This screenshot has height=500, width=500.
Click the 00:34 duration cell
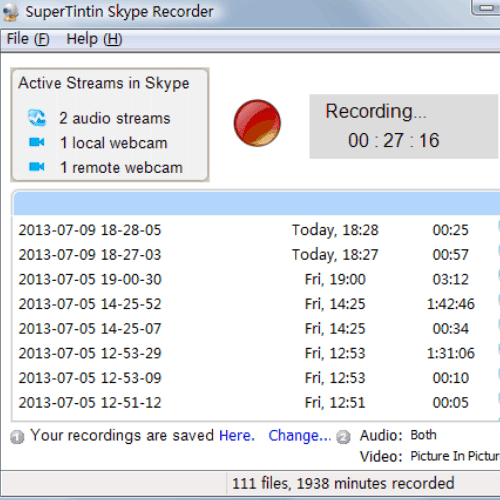[x=451, y=329]
